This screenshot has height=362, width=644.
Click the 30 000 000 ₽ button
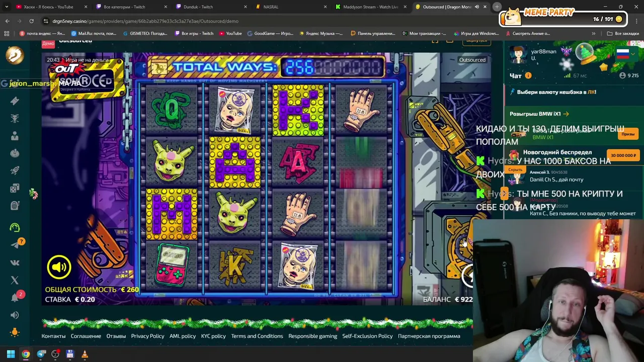623,155
